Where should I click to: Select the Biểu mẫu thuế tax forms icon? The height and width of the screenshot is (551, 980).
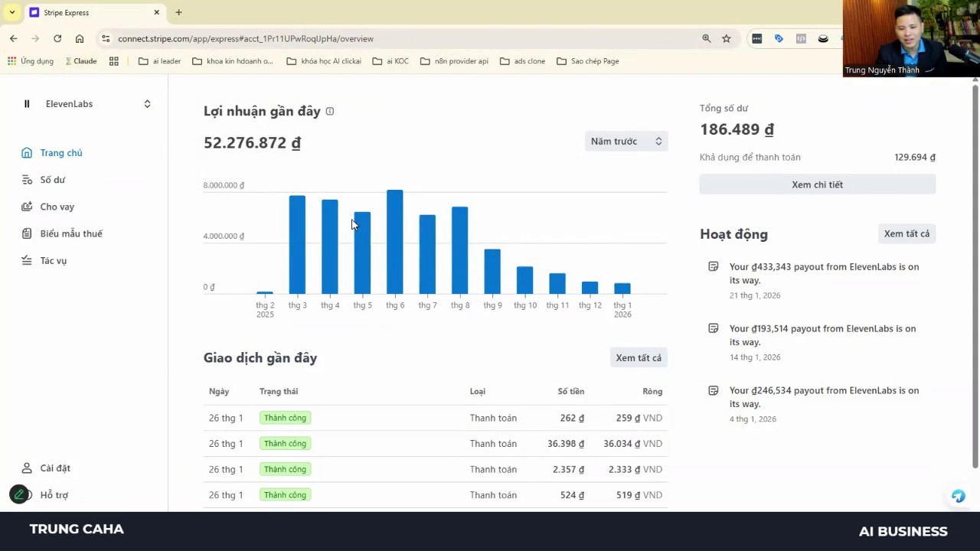tap(27, 233)
